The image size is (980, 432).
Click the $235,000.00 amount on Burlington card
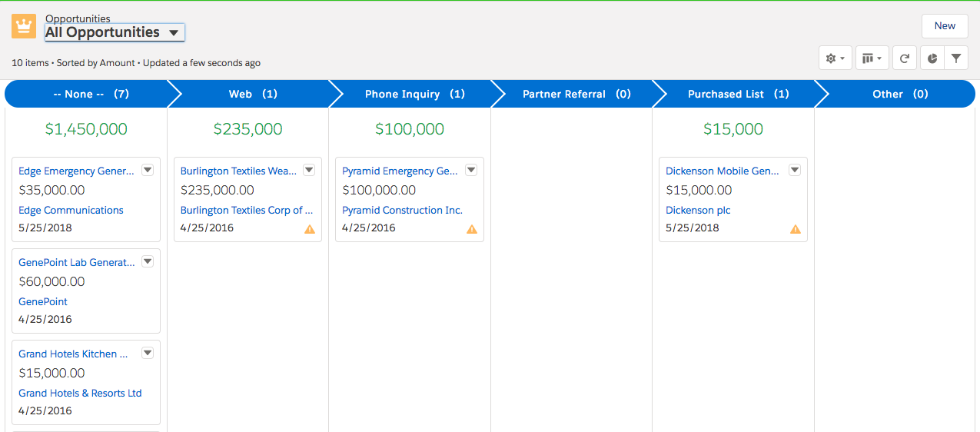click(x=218, y=190)
